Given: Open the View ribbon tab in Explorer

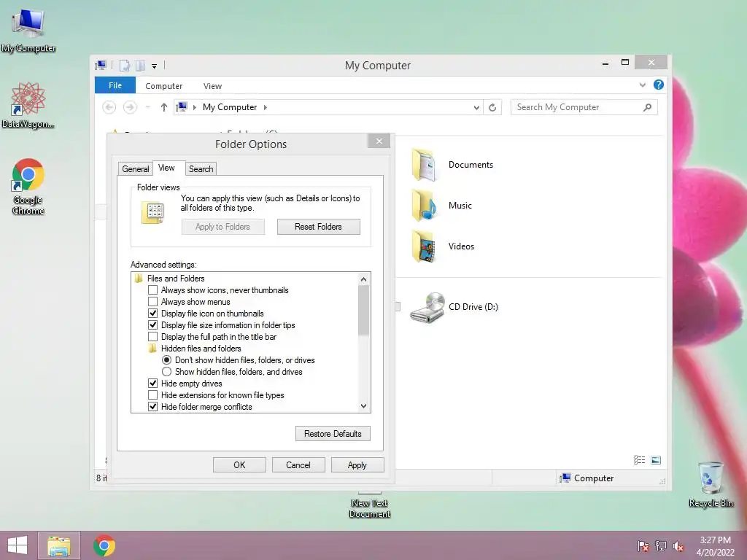Looking at the screenshot, I should (x=212, y=86).
